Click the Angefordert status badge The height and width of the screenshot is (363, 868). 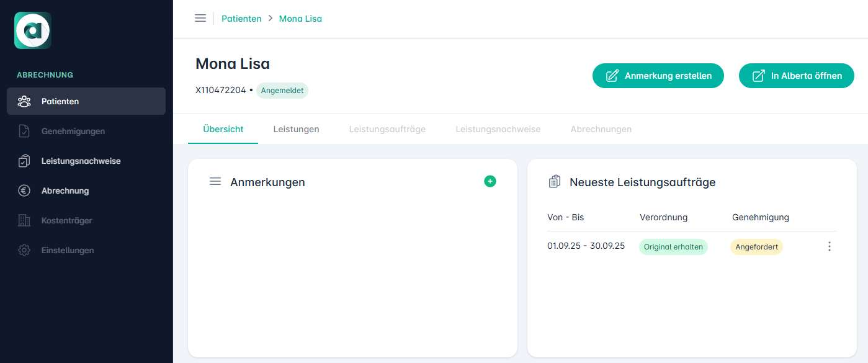(756, 247)
